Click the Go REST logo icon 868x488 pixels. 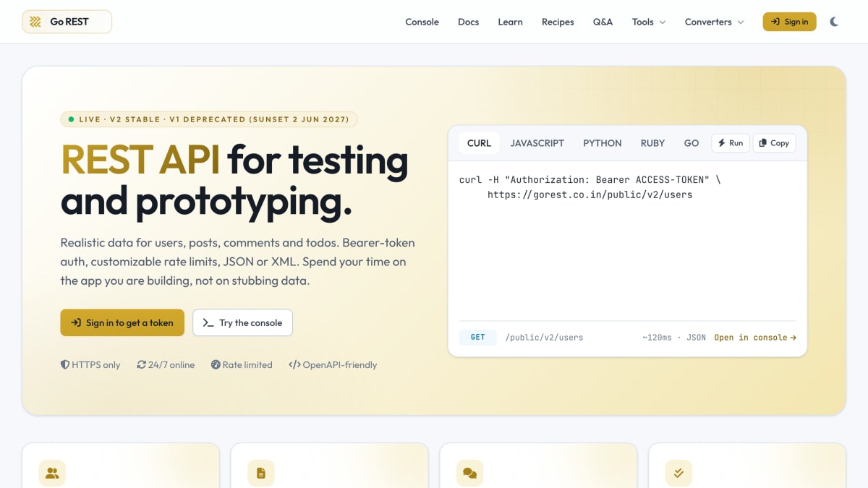click(34, 22)
